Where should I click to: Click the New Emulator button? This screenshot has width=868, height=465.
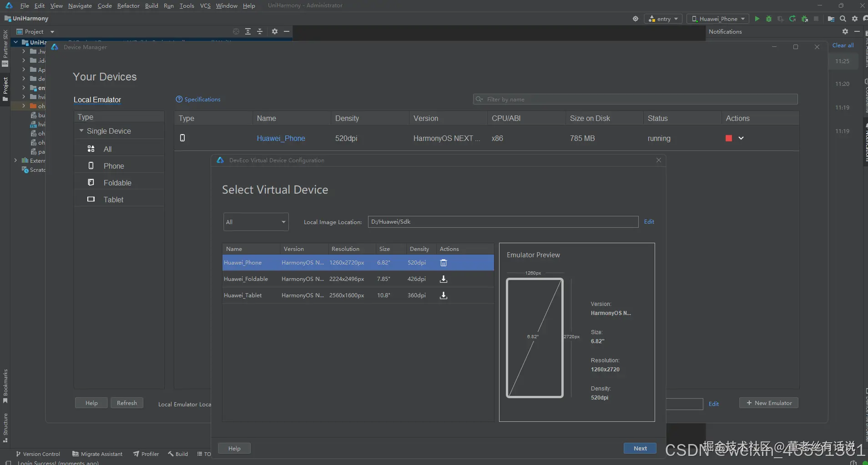click(768, 403)
